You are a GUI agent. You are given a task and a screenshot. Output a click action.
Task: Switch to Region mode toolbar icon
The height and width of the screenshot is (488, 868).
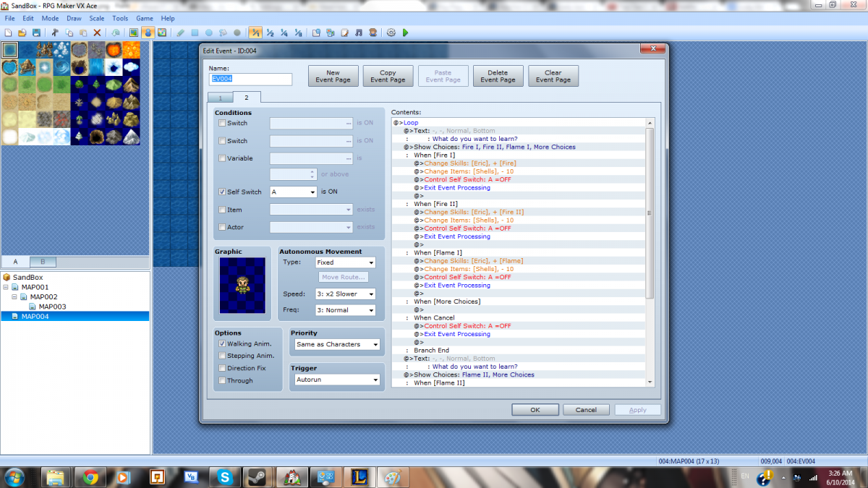pos(162,33)
